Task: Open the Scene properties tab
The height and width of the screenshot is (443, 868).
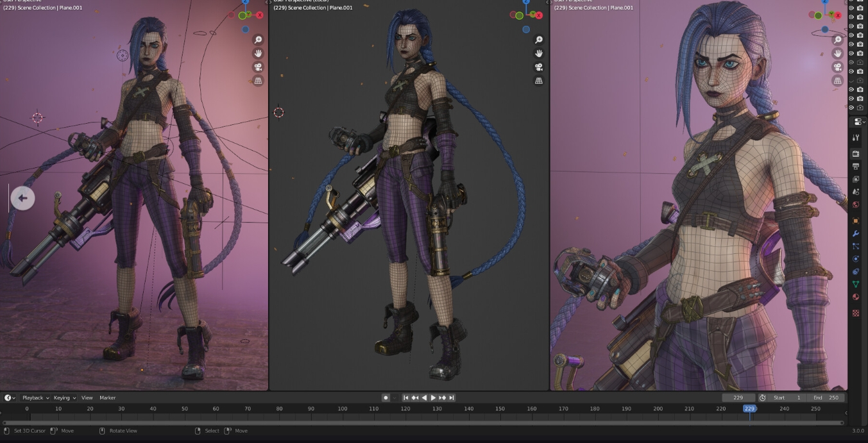Action: point(856,192)
